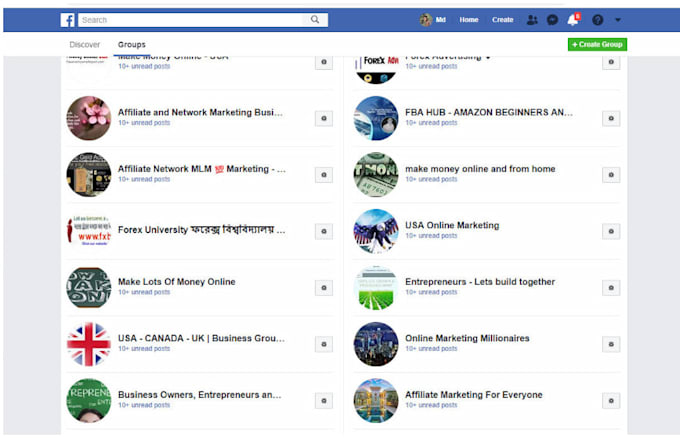Viewport: 680px width, 438px height.
Task: Expand the account dropdown arrow
Action: click(x=618, y=20)
